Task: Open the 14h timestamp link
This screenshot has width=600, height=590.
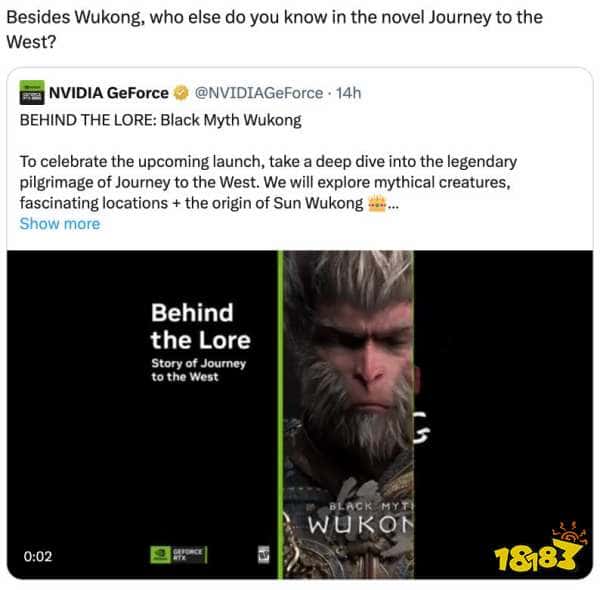Action: pos(349,93)
